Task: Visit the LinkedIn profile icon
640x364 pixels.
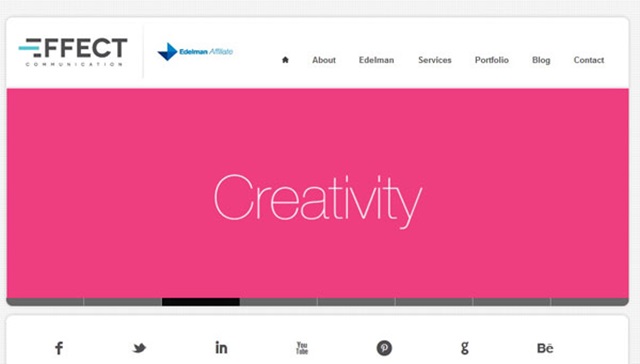Action: [221, 348]
